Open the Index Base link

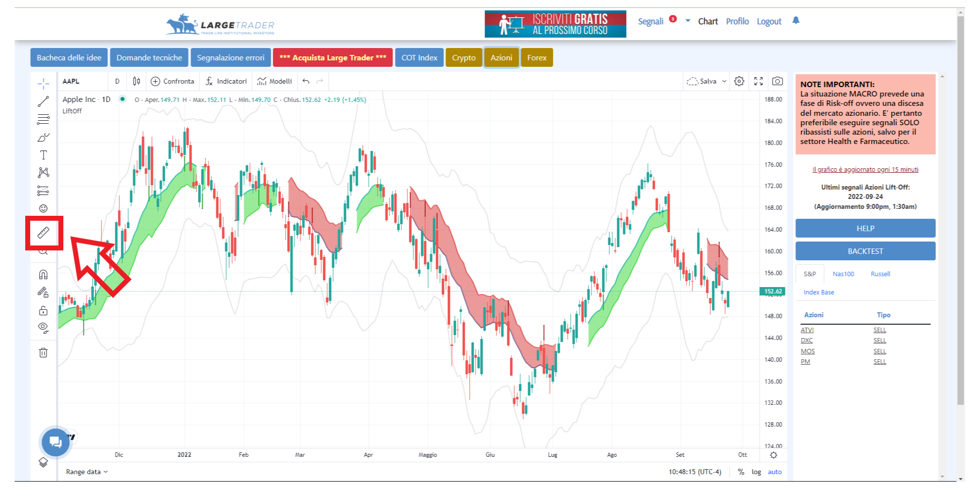(819, 292)
